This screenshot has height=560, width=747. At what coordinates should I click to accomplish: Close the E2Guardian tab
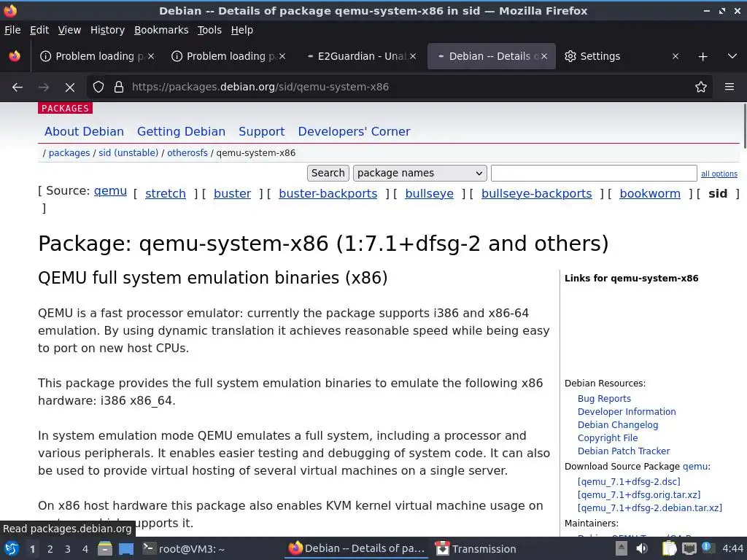click(x=413, y=56)
